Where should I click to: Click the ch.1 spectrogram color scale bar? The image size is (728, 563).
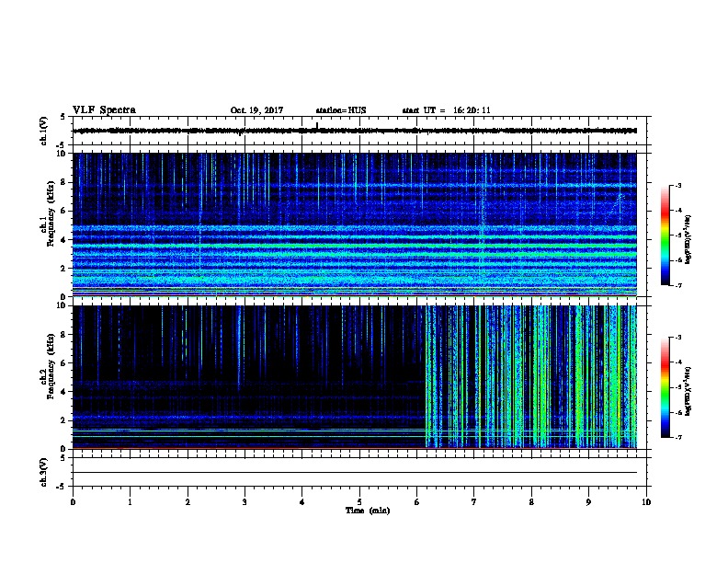665,236
